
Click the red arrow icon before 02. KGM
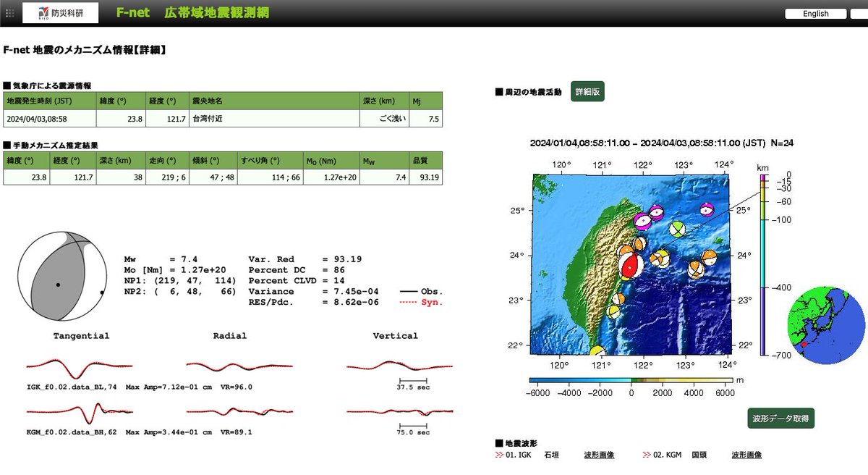tap(647, 455)
